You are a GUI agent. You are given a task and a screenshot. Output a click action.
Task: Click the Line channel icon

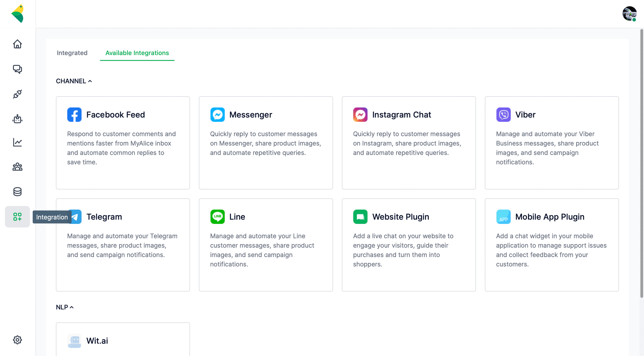tap(217, 217)
